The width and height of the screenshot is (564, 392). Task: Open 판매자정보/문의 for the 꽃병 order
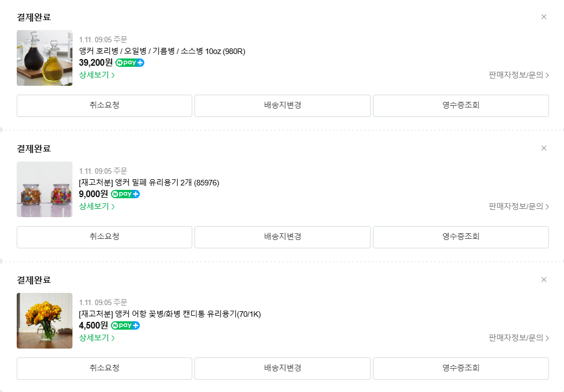(x=519, y=338)
